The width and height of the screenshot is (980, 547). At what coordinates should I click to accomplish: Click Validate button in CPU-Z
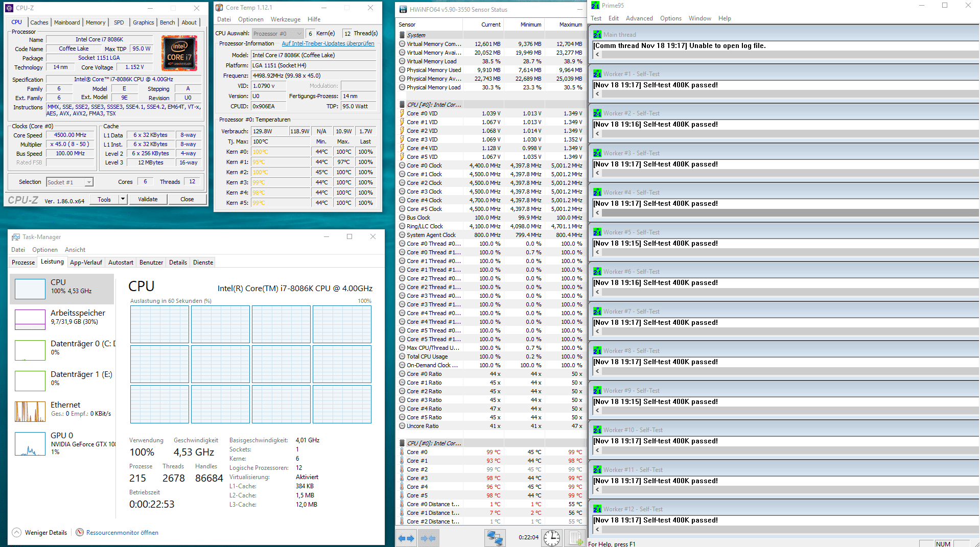coord(148,199)
